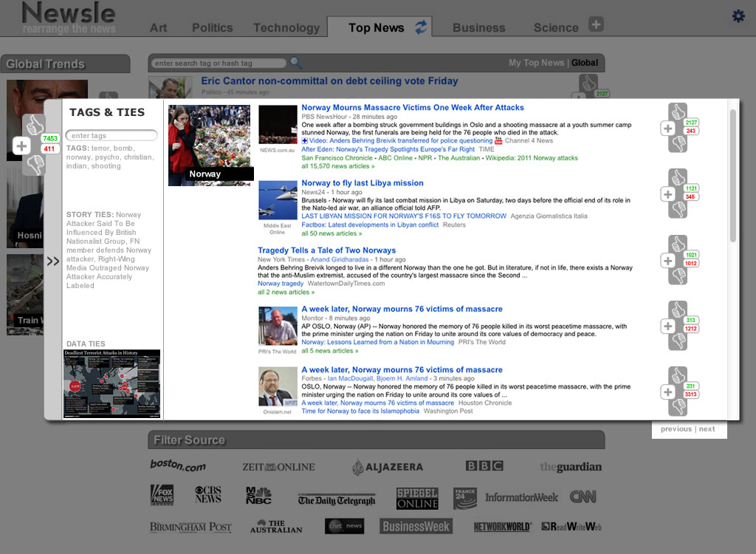Open the Eric Cantor debt ceiling headline
This screenshot has height=554, width=756.
click(329, 81)
